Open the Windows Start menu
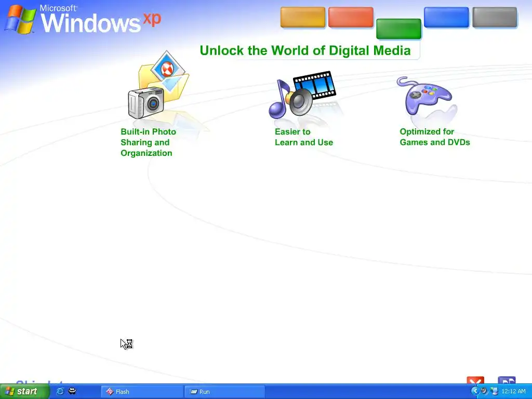The width and height of the screenshot is (532, 399). [x=24, y=392]
